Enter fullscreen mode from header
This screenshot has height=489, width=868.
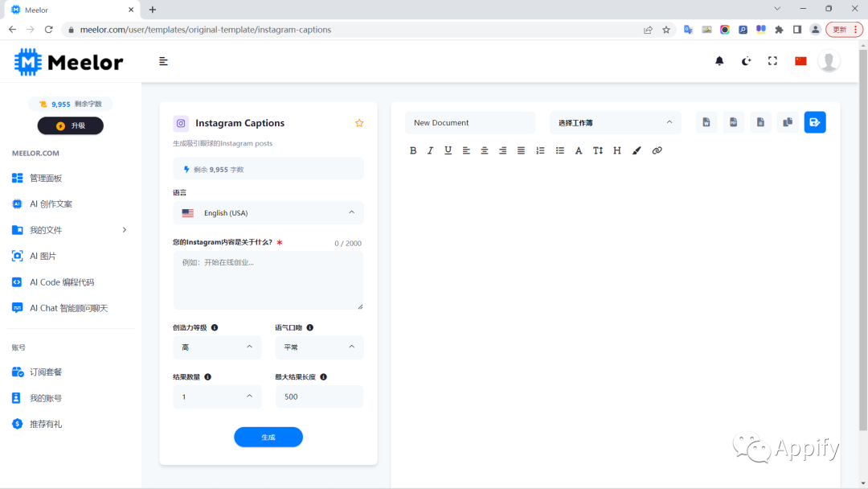click(772, 61)
